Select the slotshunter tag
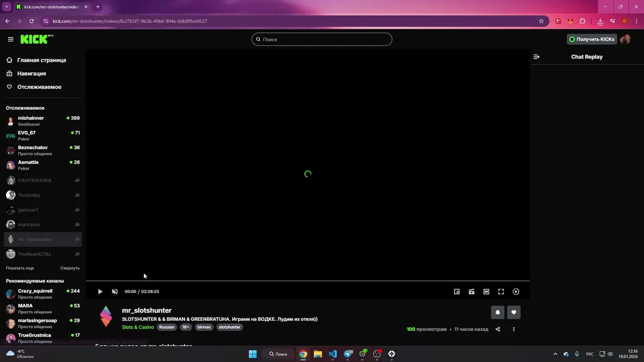 (229, 327)
